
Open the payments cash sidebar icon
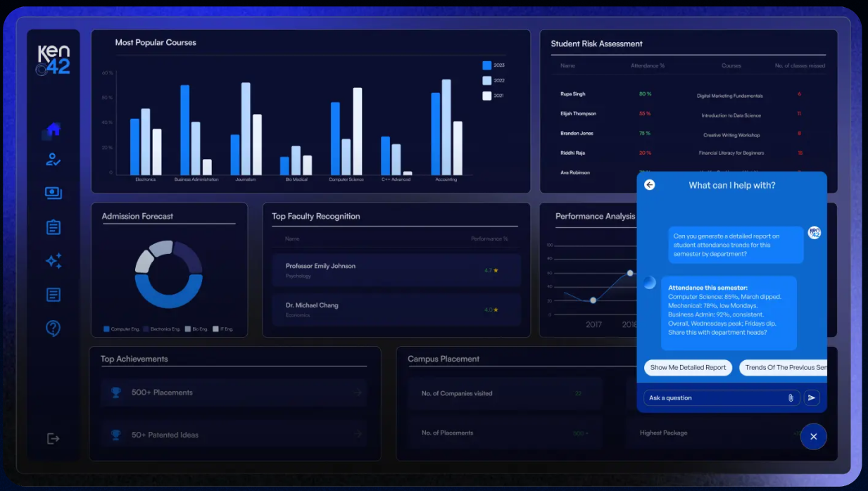pos(53,193)
